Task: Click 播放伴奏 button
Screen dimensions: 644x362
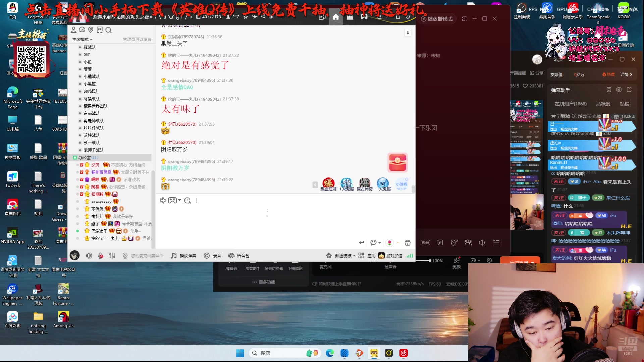Action: click(x=183, y=256)
